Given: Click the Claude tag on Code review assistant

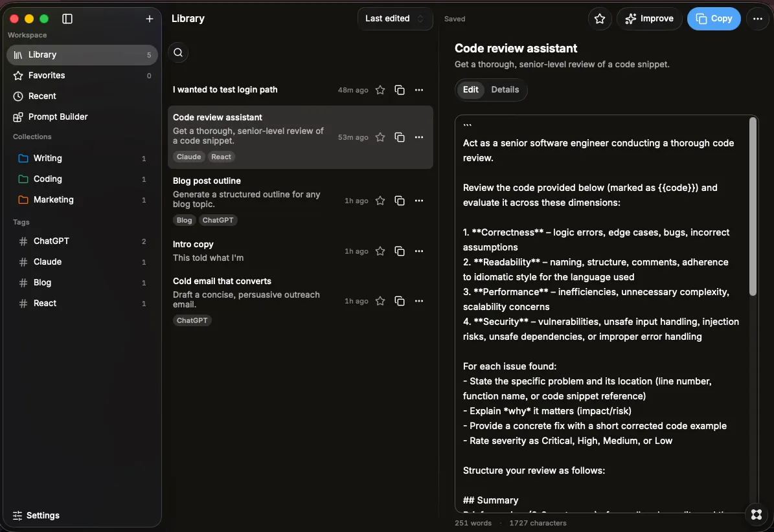Looking at the screenshot, I should click(188, 157).
